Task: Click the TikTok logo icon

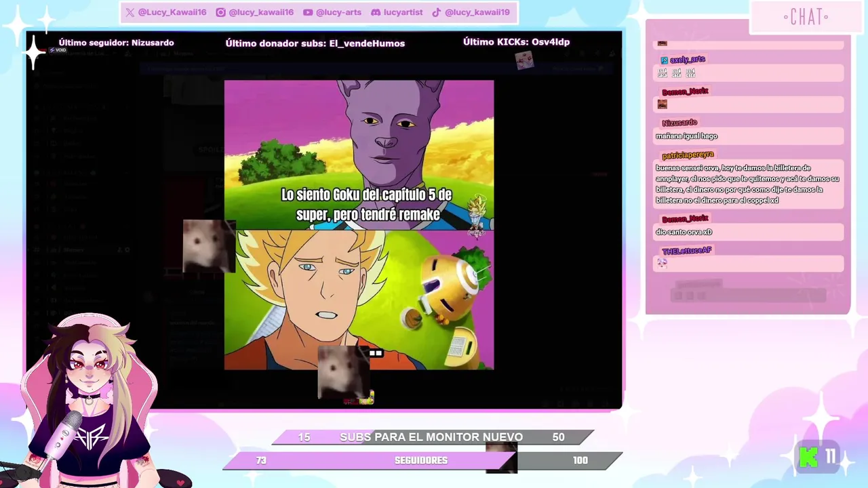Action: 437,12
